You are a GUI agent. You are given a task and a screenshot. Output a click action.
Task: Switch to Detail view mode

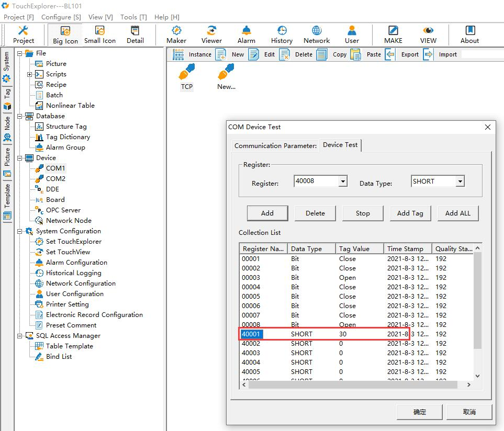pos(135,35)
